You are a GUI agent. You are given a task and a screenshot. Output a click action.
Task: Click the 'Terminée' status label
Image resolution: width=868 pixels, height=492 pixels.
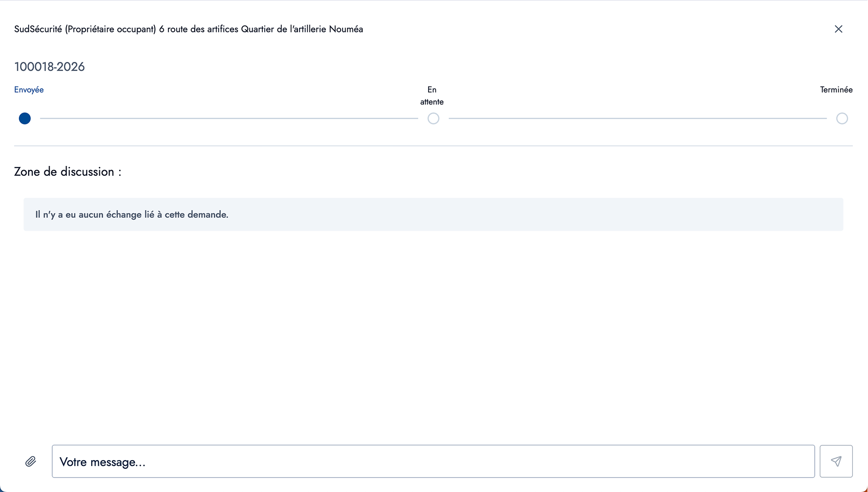[x=836, y=90]
